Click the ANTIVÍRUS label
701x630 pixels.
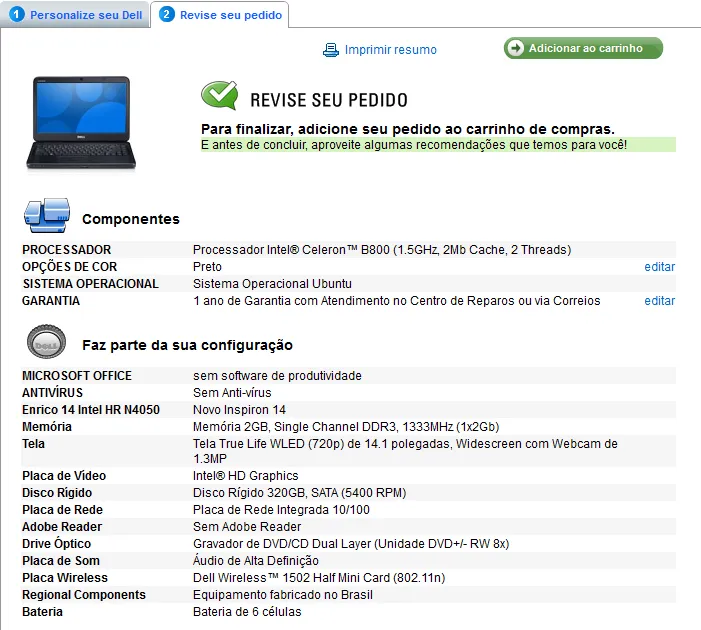coord(52,393)
